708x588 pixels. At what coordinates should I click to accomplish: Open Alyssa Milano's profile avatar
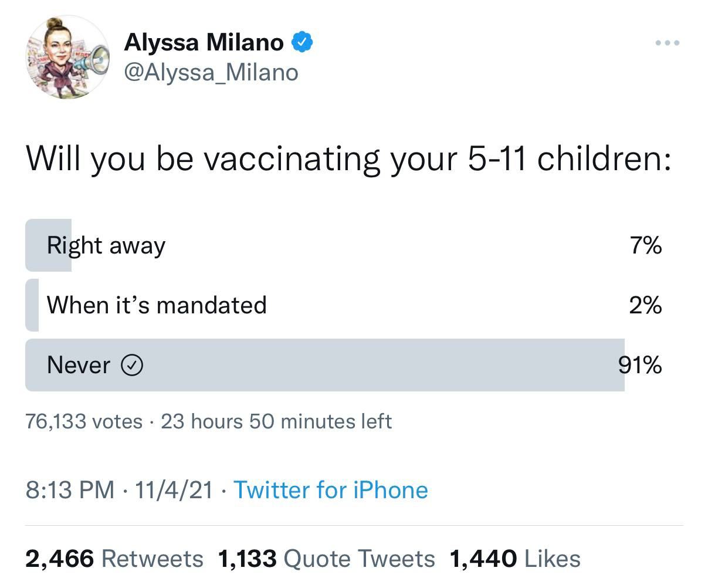(x=67, y=56)
